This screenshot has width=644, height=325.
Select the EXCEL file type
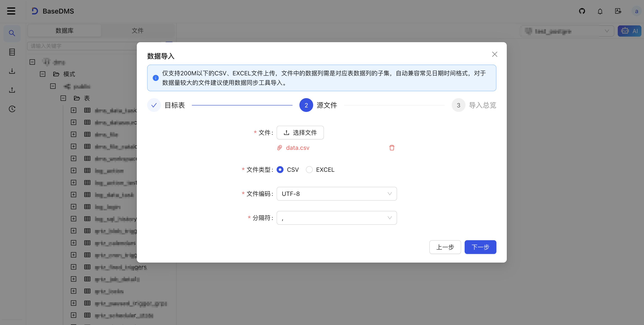point(309,170)
